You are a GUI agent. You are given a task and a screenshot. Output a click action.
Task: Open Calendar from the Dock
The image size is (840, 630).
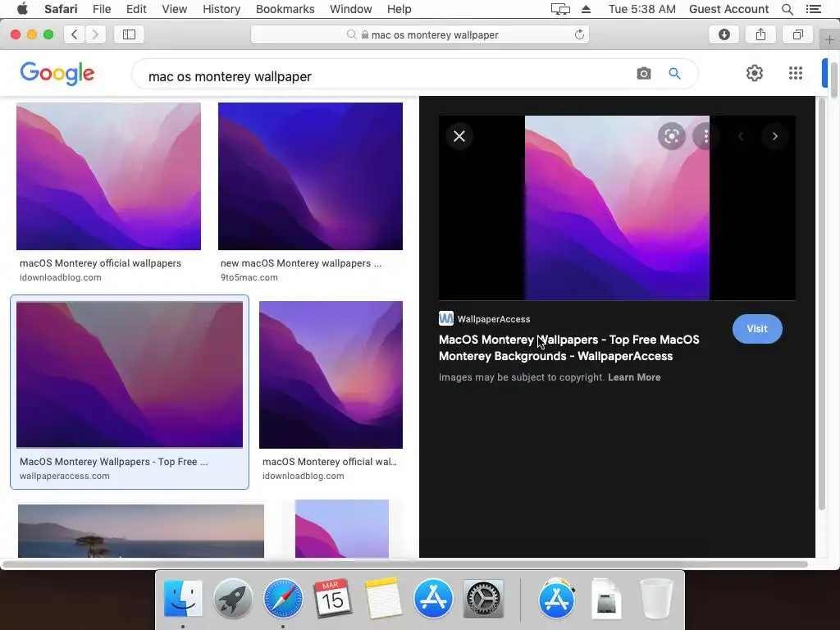pyautogui.click(x=333, y=598)
